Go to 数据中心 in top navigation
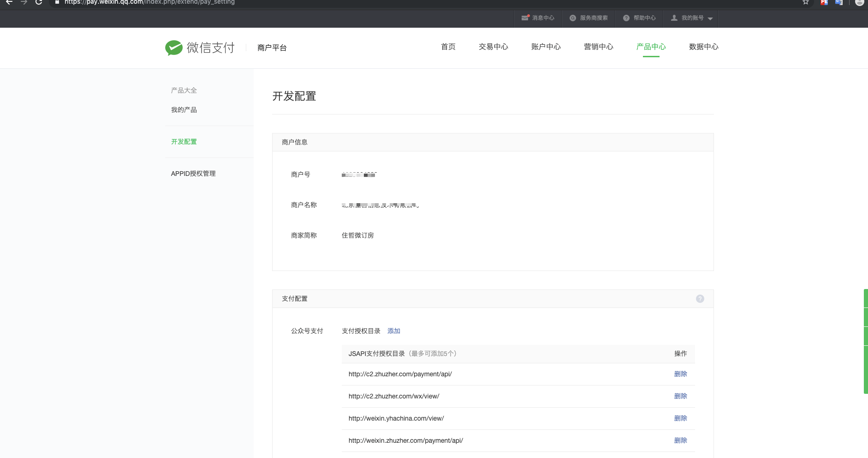868x458 pixels. [703, 47]
